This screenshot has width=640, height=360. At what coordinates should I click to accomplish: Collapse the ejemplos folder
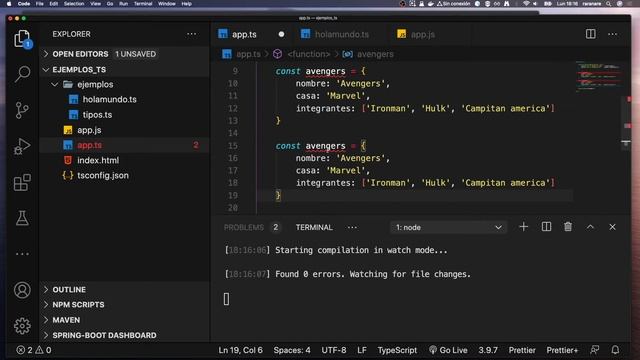(x=124, y=84)
